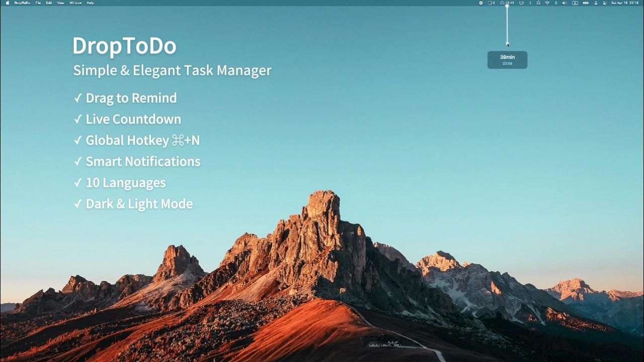This screenshot has height=362, width=644.
Task: Open the File menu
Action: click(x=38, y=3)
